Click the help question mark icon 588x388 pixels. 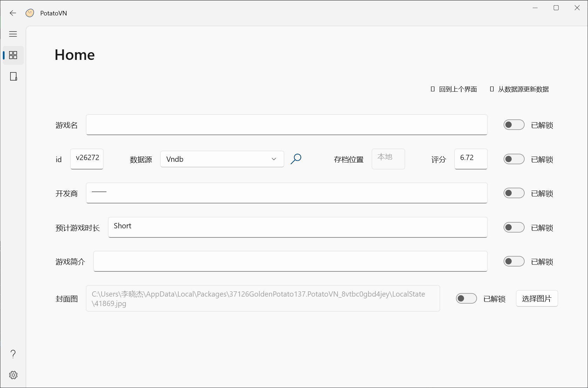point(13,354)
